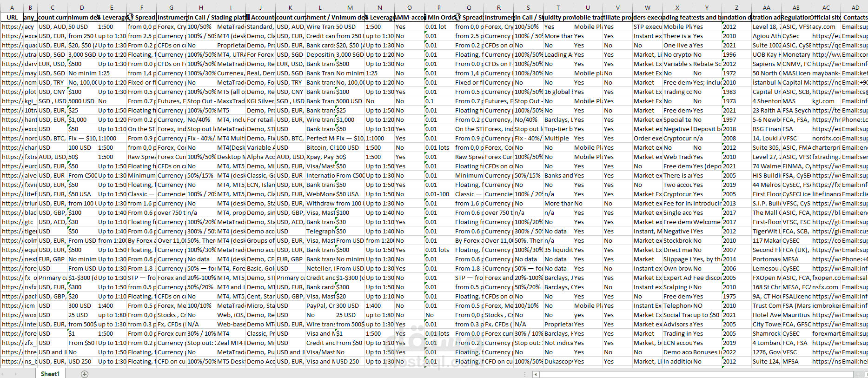Select column T header

click(x=558, y=7)
